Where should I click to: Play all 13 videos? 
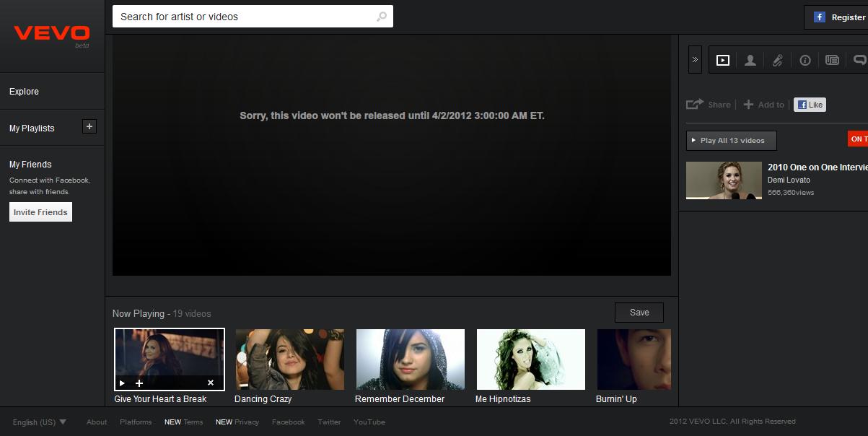pyautogui.click(x=731, y=140)
